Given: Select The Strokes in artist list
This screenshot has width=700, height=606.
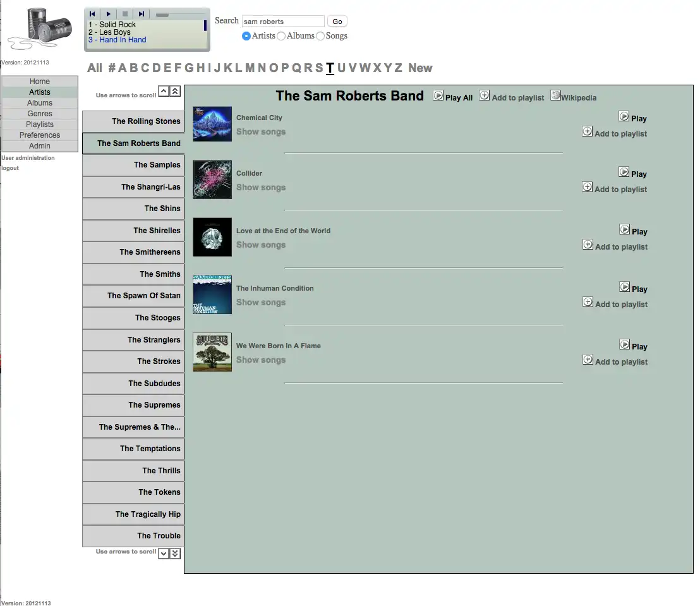Looking at the screenshot, I should [133, 361].
